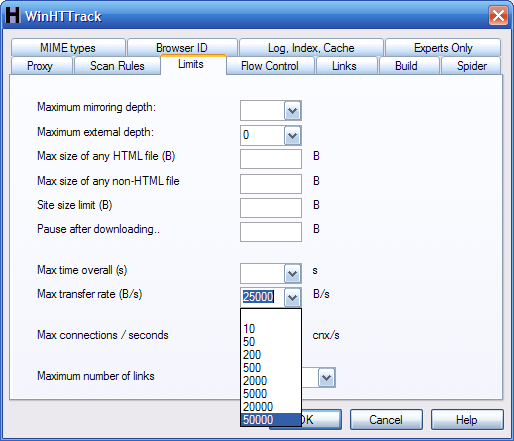Select the highlighted 50000 rate option
This screenshot has width=514, height=441.
point(271,420)
